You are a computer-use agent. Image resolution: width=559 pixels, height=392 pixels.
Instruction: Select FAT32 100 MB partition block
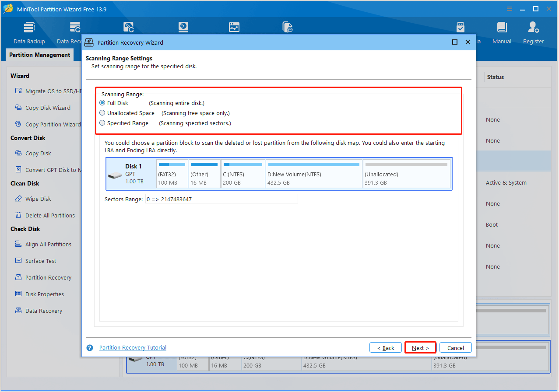coord(172,174)
